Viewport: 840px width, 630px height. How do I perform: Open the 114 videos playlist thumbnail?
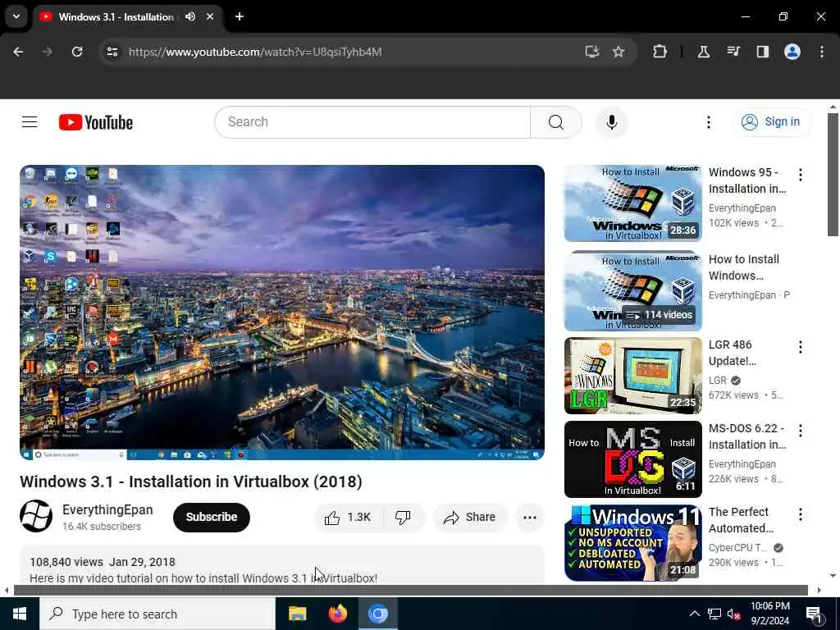[632, 290]
